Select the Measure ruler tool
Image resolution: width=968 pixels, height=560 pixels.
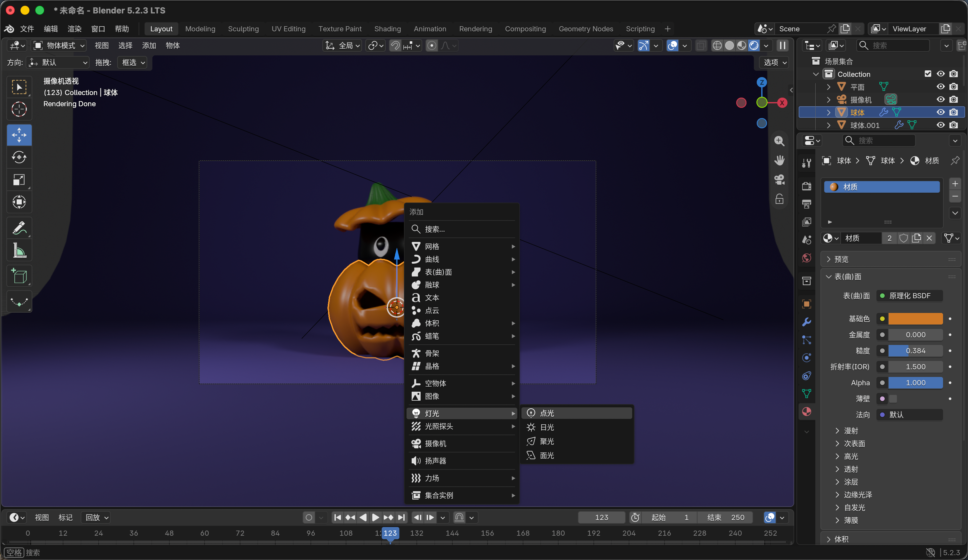click(x=19, y=250)
